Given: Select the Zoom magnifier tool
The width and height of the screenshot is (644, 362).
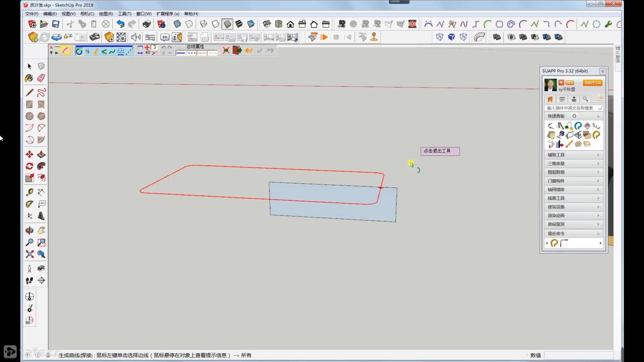Looking at the screenshot, I should click(30, 242).
